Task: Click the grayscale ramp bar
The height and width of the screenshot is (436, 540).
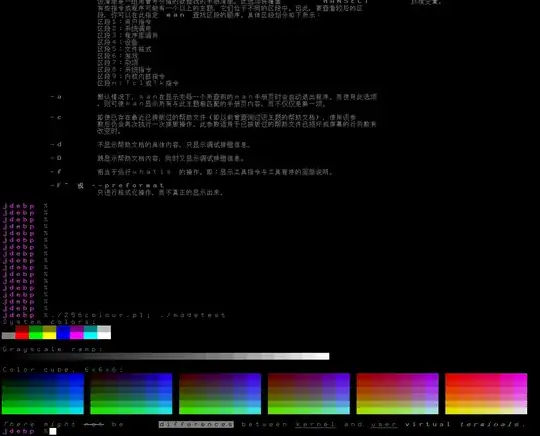Action: point(165,356)
